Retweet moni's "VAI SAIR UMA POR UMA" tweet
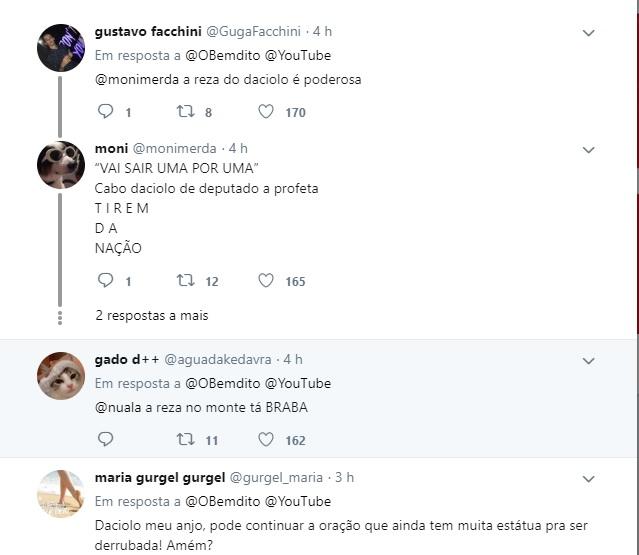The image size is (639, 555). tap(185, 281)
